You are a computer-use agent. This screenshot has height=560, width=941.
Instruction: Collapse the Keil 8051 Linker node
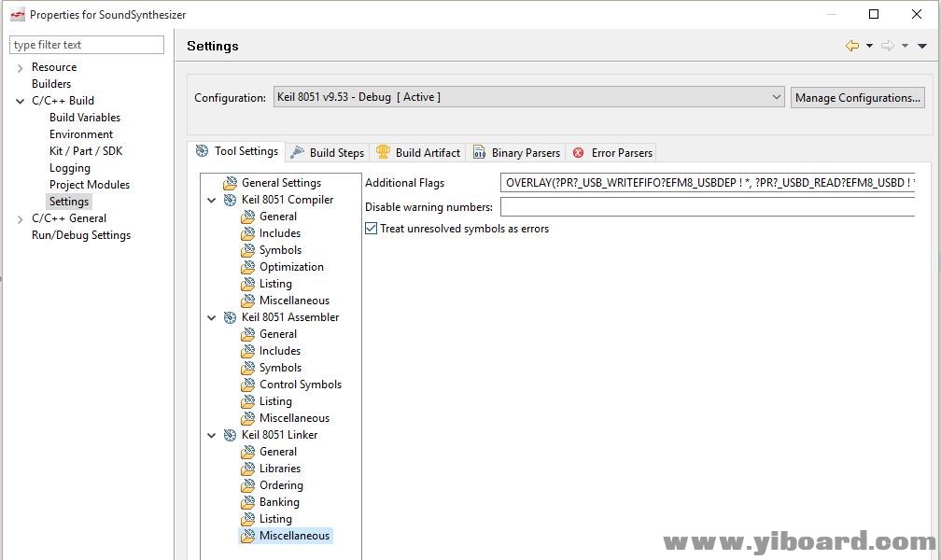pyautogui.click(x=211, y=436)
